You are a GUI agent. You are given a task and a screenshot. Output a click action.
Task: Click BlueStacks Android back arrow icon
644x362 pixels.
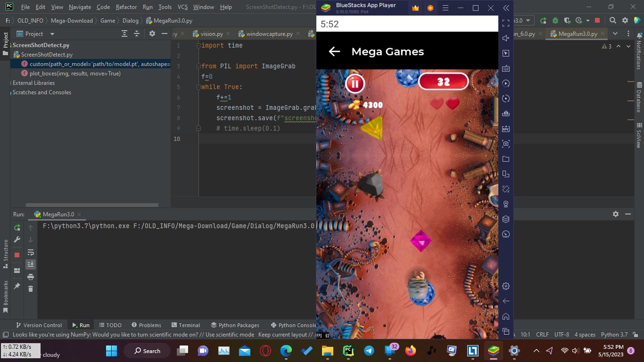click(506, 301)
